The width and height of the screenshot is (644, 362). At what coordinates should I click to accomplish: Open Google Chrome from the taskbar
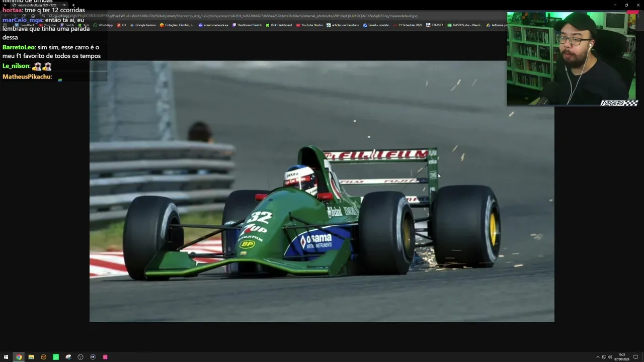[x=19, y=357]
